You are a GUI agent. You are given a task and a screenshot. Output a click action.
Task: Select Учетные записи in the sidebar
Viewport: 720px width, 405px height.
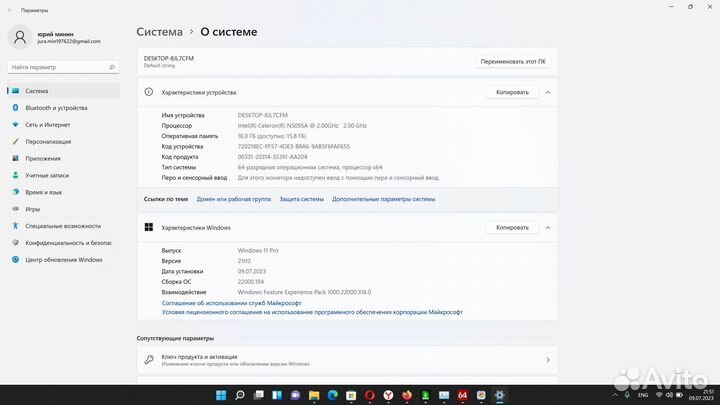point(46,175)
